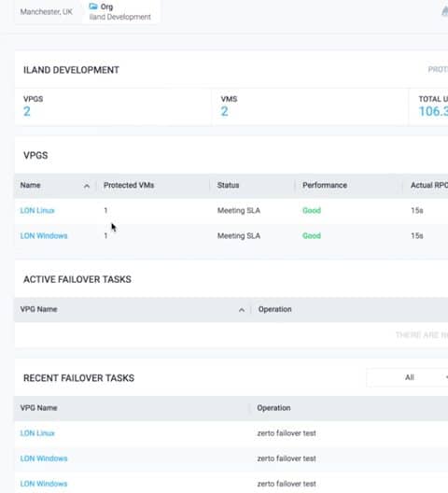This screenshot has height=493, width=448.
Task: Click the VPGS count value 2
Action: [x=27, y=111]
